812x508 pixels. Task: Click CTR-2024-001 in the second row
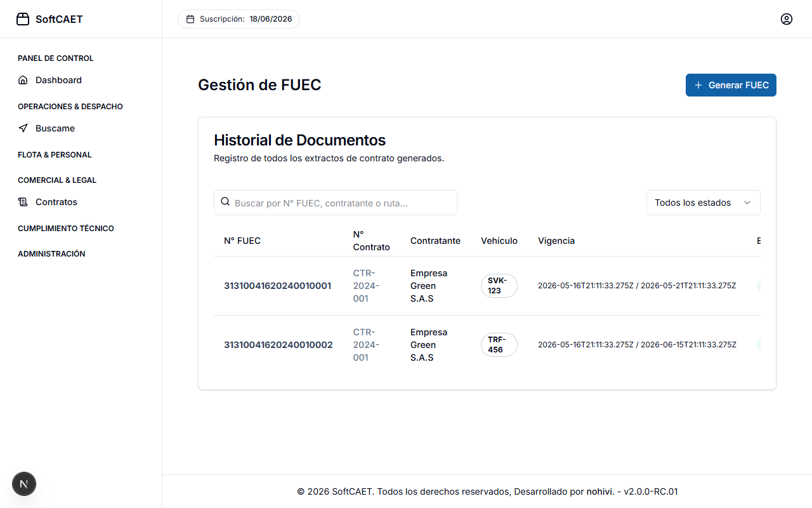tap(366, 345)
